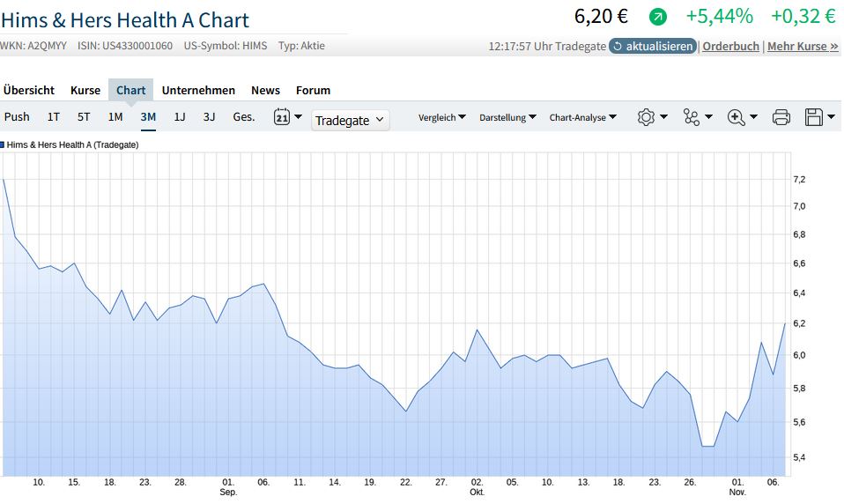Click the legend label Hims & Hers Health A (Tradegate)

click(72, 145)
